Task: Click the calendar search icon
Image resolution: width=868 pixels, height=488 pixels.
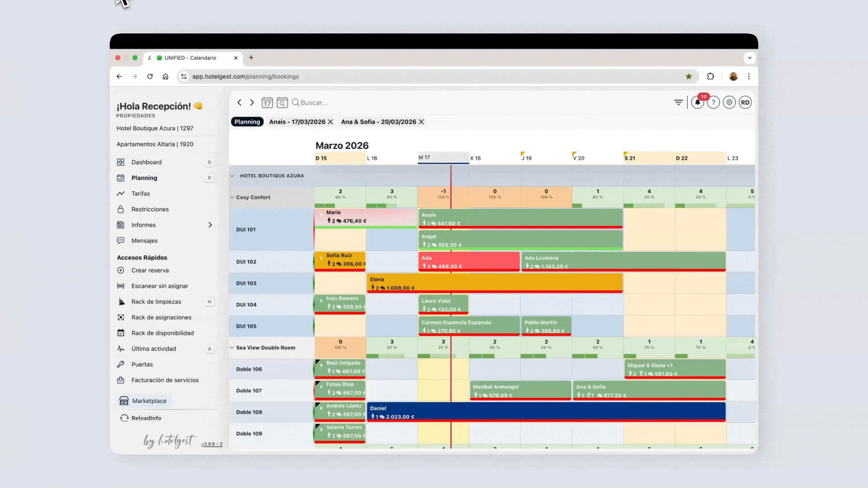Action: click(282, 103)
